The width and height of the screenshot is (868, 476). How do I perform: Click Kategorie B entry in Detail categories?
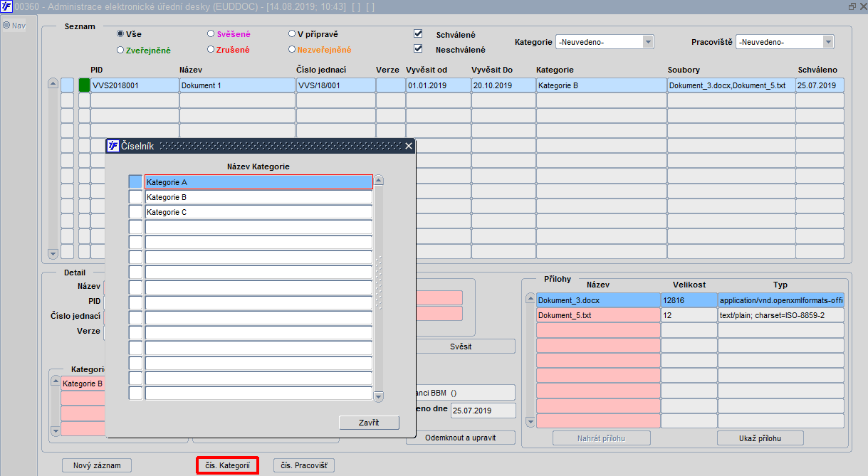(83, 384)
